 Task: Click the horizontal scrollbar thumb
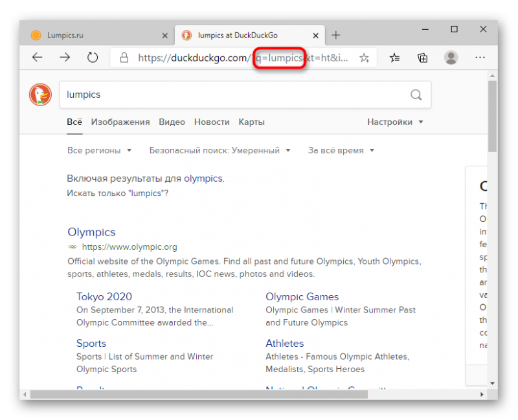pyautogui.click(x=199, y=395)
